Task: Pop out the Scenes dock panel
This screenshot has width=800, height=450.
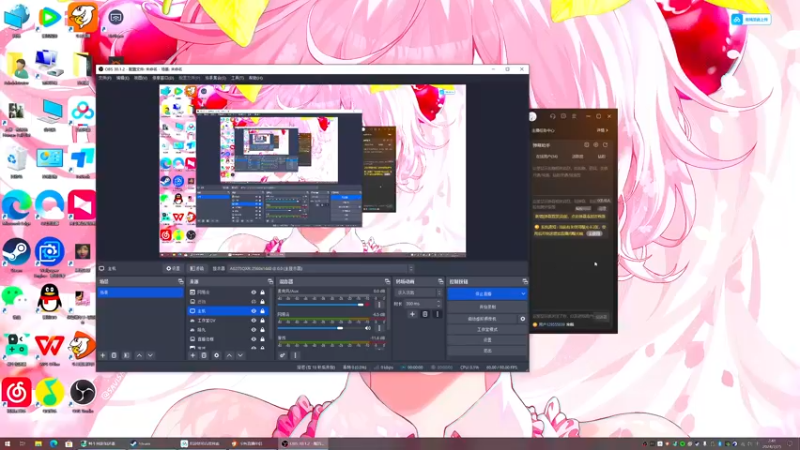Action: pyautogui.click(x=181, y=282)
